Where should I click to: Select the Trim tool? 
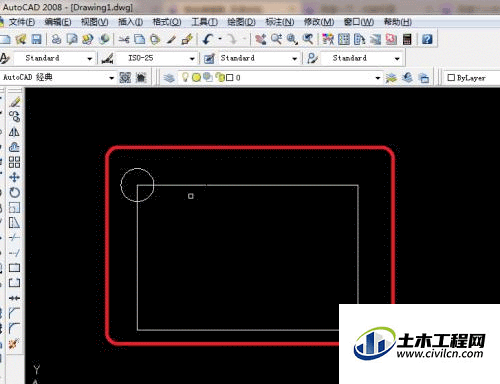14,238
